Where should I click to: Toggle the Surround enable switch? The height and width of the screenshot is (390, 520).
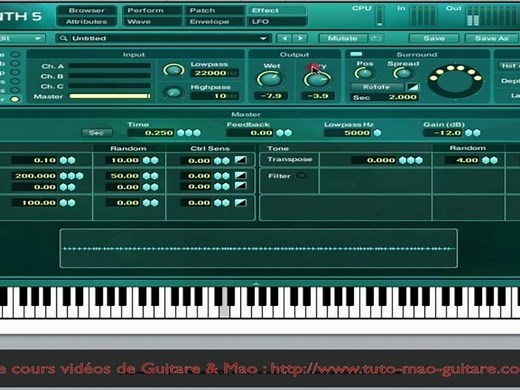[356, 54]
